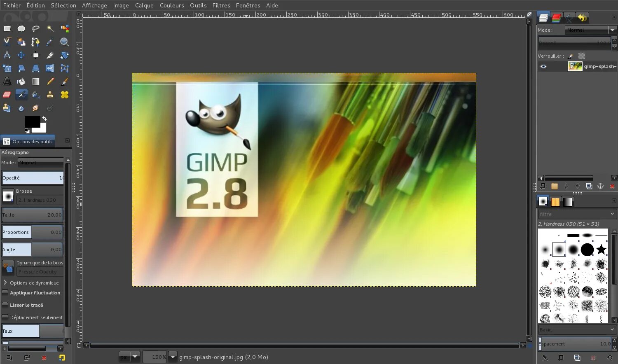Open zoom level dropdown arrow
The image size is (618, 364).
[x=173, y=357]
